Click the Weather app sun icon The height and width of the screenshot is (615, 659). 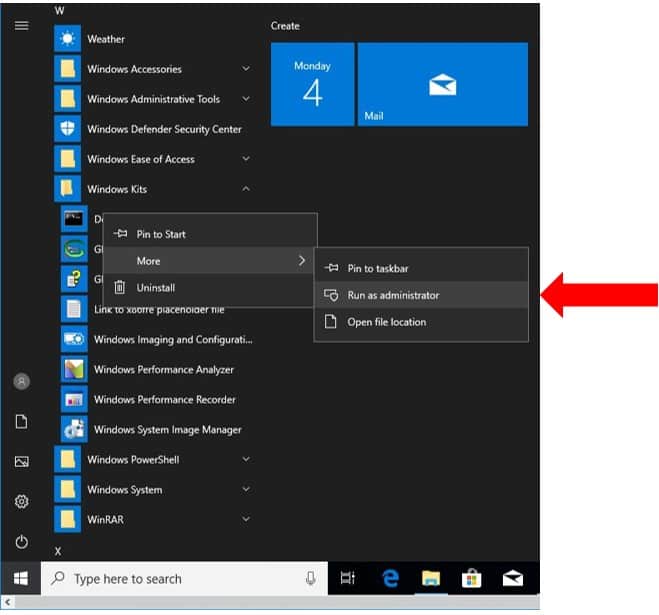click(x=67, y=39)
